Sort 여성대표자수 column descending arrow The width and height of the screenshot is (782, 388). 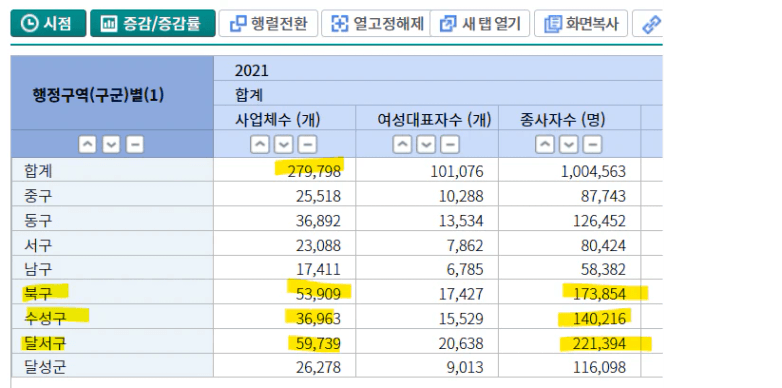pos(426,145)
